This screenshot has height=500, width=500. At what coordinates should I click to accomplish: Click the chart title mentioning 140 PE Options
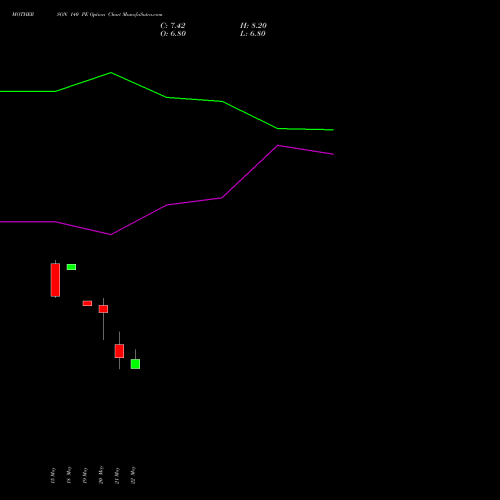[x=87, y=14]
